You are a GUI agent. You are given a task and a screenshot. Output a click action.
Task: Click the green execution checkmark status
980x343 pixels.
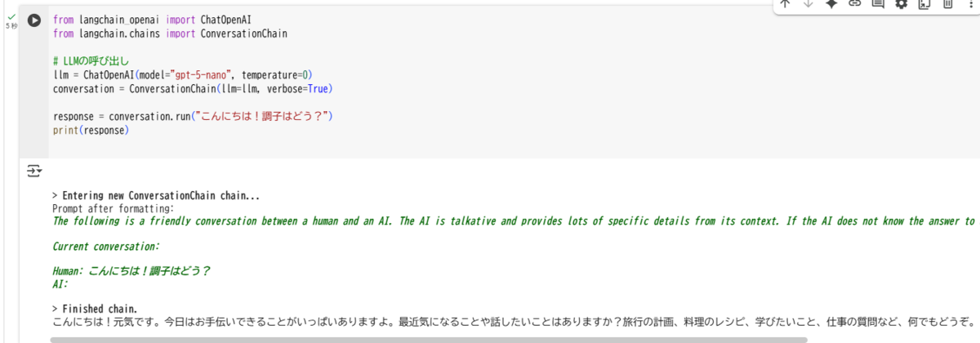[x=11, y=16]
